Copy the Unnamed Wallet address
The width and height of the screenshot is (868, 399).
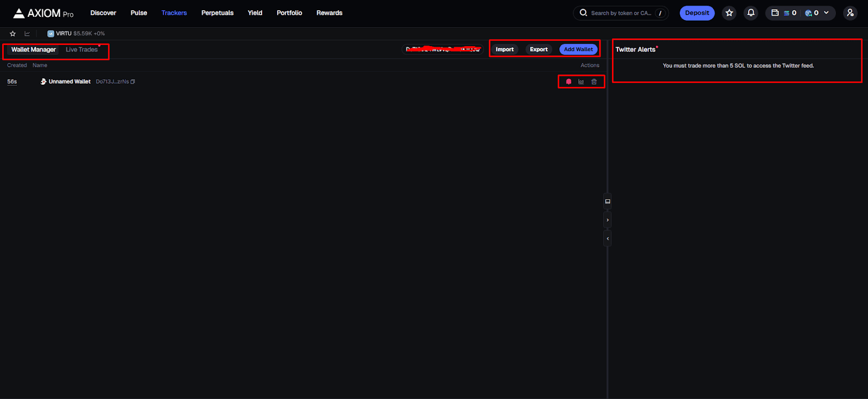pos(133,81)
